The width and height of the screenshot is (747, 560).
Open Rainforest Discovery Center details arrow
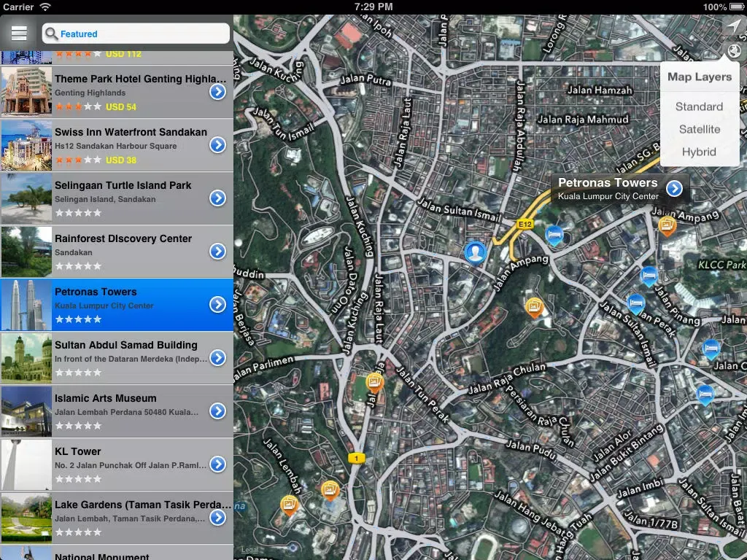pyautogui.click(x=217, y=252)
